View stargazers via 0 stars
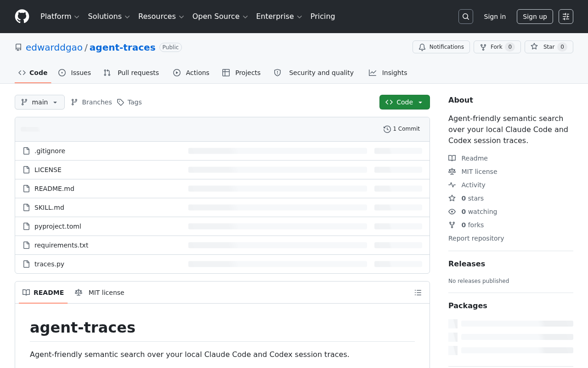Image resolution: width=588 pixels, height=368 pixels. coord(466,198)
